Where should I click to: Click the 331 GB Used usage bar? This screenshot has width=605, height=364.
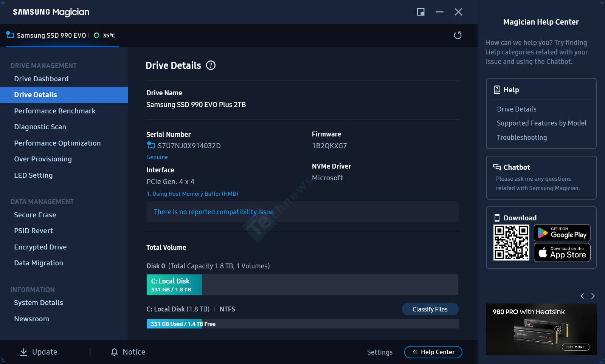(302, 324)
